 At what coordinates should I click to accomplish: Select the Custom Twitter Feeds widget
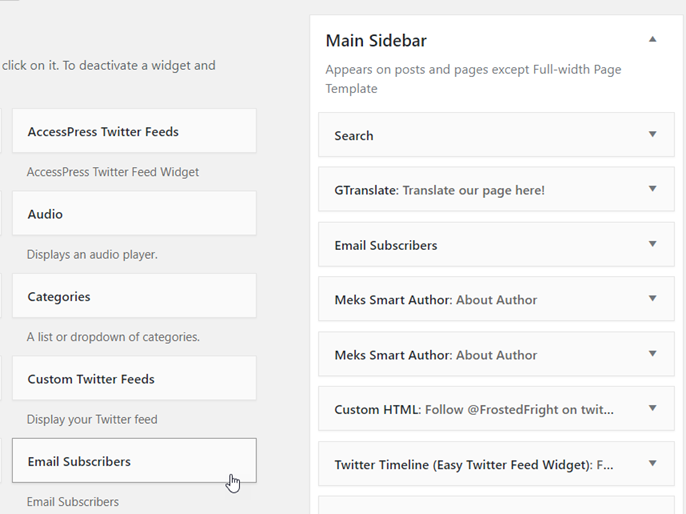(134, 378)
